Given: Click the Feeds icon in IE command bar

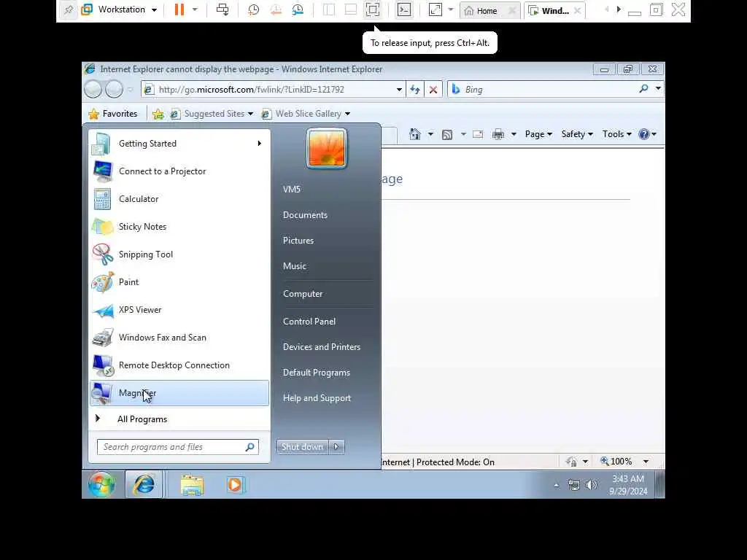Looking at the screenshot, I should 447,135.
